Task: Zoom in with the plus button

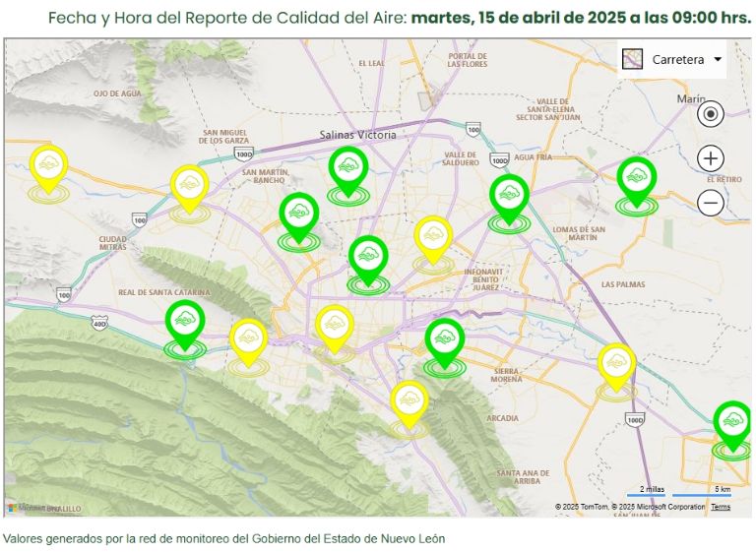Action: [710, 158]
